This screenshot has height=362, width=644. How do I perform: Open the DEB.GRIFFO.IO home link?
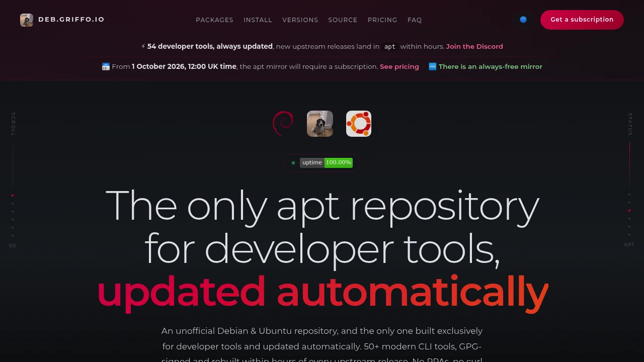[x=62, y=20]
